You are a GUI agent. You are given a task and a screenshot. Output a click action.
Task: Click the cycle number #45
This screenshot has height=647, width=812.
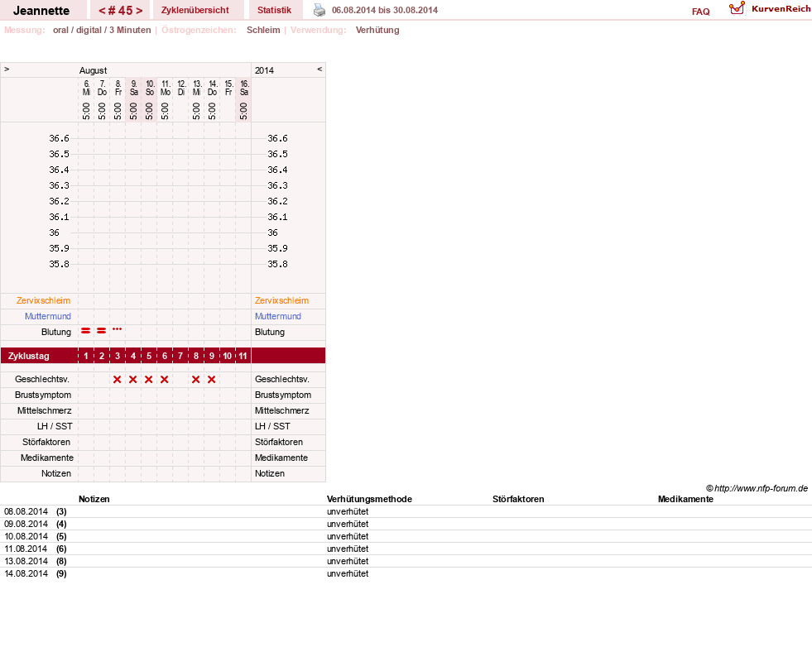[120, 11]
